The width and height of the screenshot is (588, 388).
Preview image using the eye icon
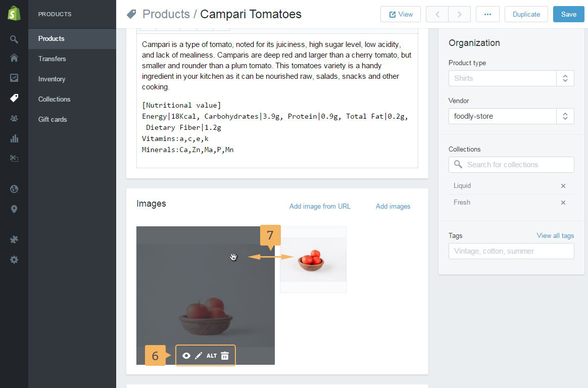[186, 356]
